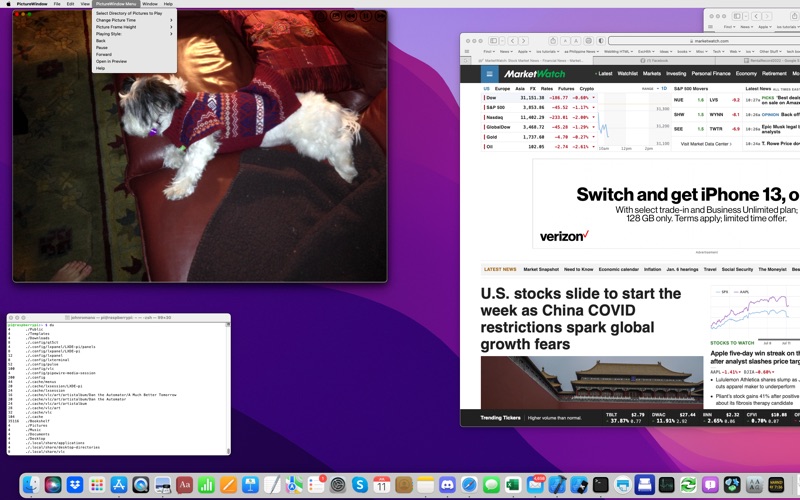Viewport: 800px width, 500px height.
Task: Open the App Store Dock icon
Action: click(119, 484)
